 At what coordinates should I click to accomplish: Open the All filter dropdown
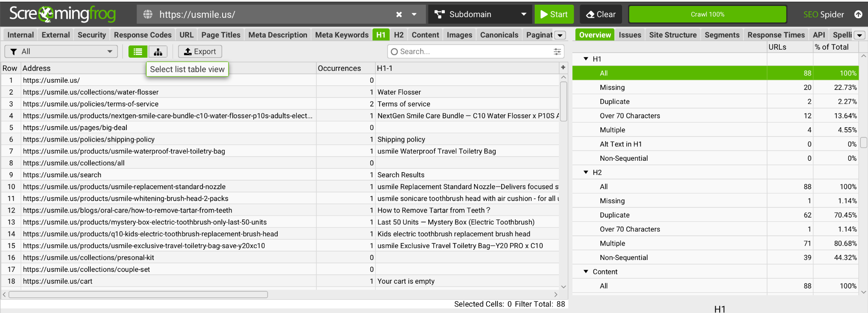point(61,51)
